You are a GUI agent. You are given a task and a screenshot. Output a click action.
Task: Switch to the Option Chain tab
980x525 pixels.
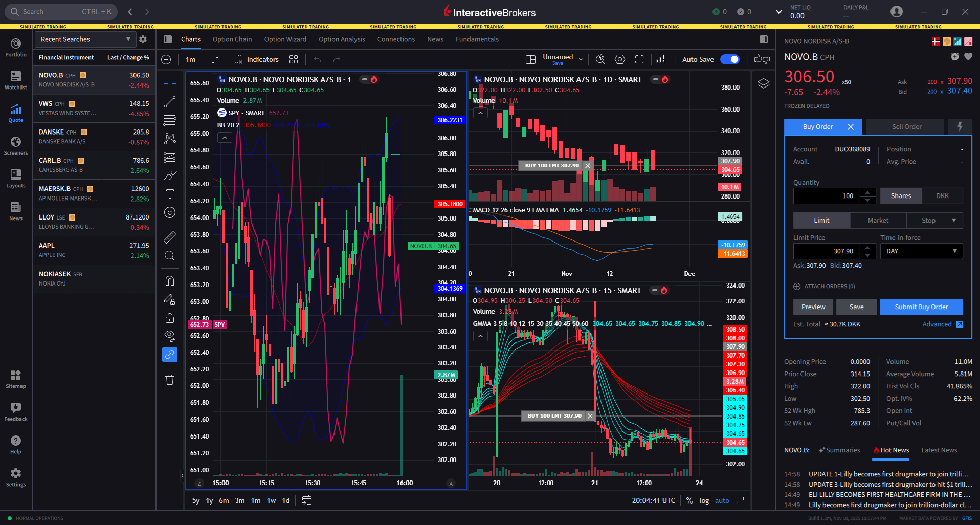coord(232,39)
